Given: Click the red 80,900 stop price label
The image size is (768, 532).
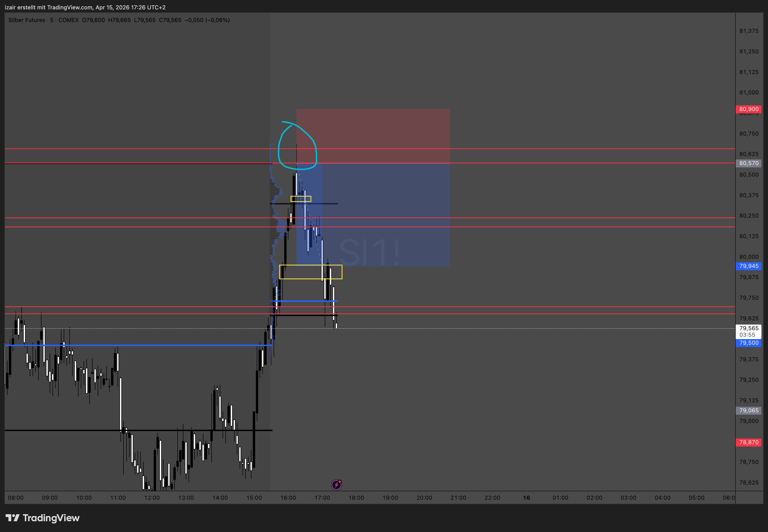Looking at the screenshot, I should point(748,109).
